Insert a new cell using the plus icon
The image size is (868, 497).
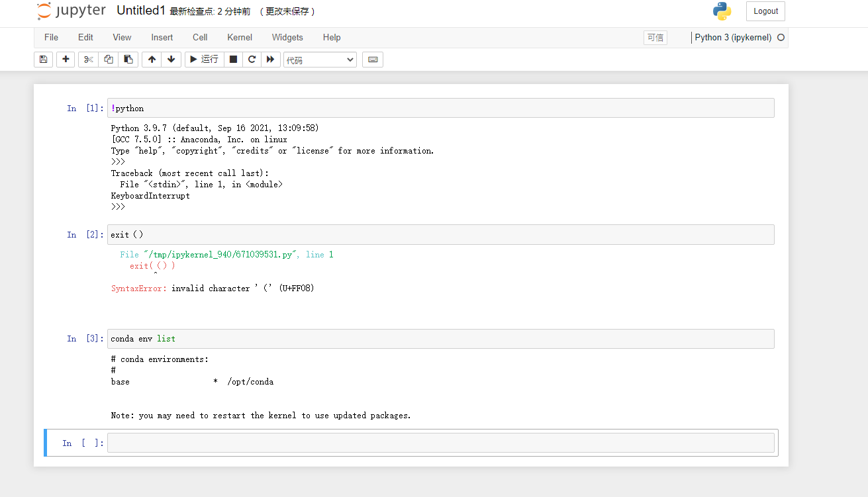pyautogui.click(x=65, y=59)
